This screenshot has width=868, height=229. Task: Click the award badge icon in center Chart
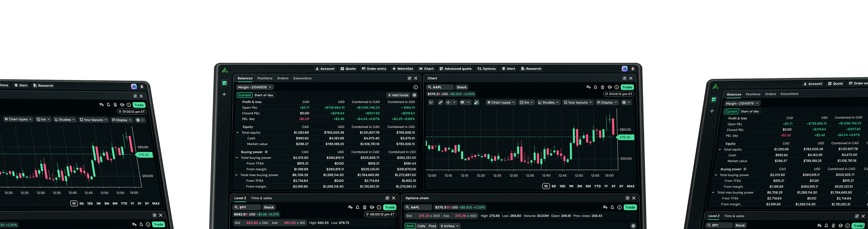point(602,87)
